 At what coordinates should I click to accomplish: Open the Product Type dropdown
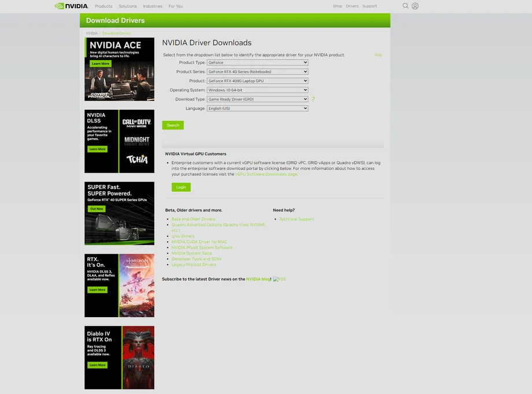point(257,62)
